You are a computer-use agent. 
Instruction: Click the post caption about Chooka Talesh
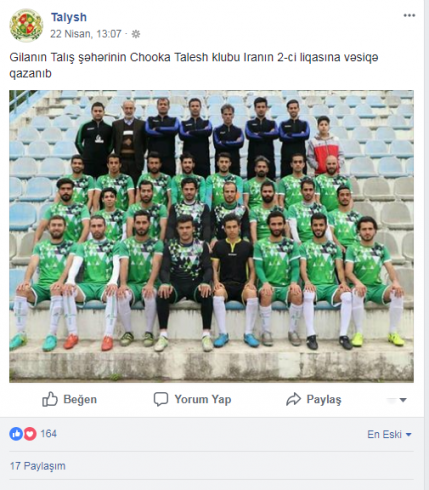pos(194,65)
